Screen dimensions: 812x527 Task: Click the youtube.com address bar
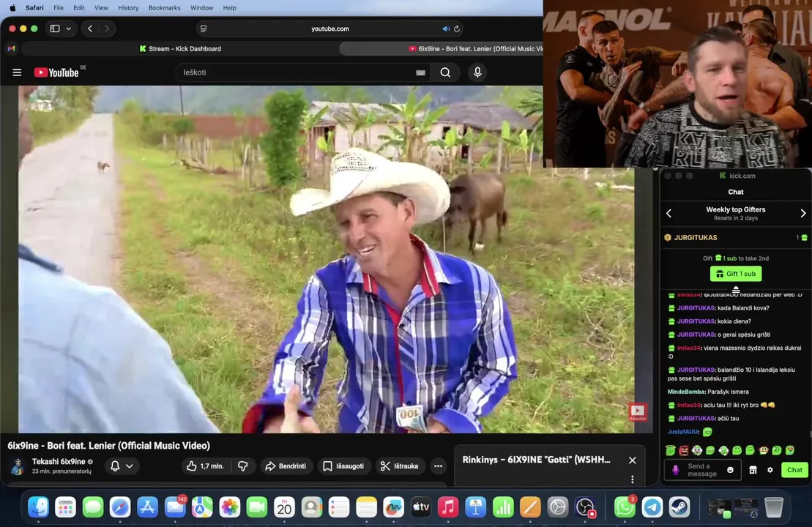click(330, 29)
